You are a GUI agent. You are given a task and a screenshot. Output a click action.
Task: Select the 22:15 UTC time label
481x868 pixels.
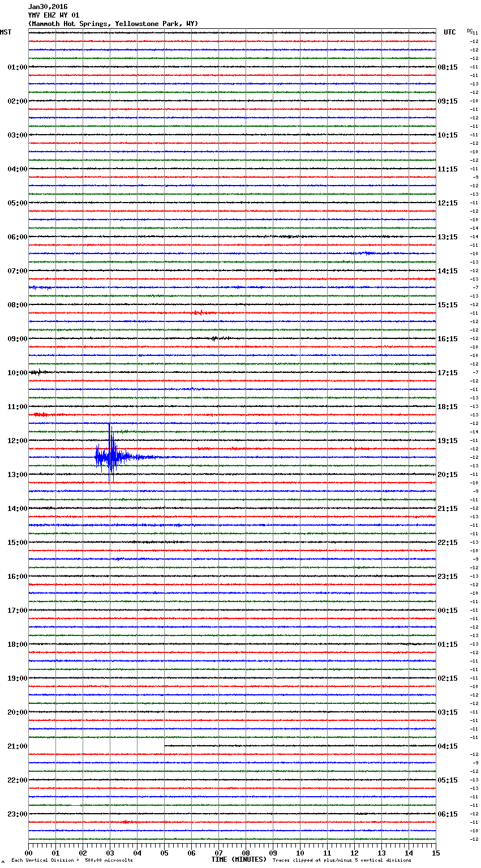pyautogui.click(x=448, y=543)
